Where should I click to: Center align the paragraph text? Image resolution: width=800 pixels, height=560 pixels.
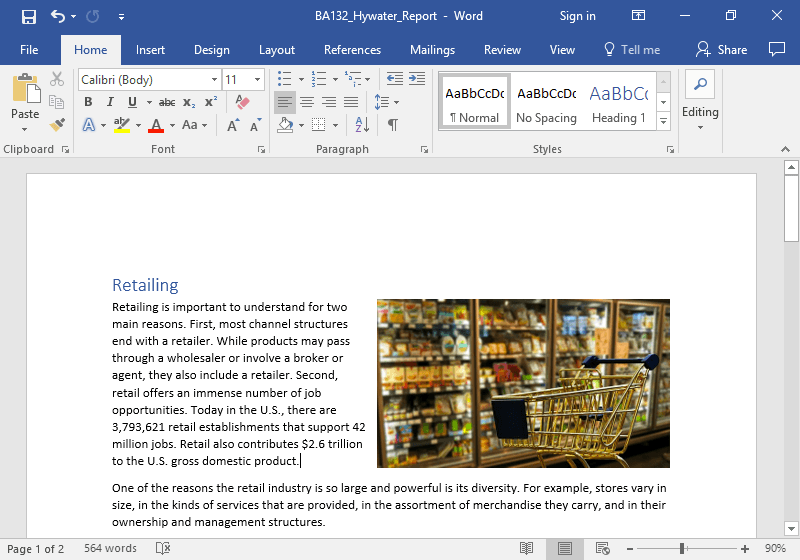click(307, 102)
